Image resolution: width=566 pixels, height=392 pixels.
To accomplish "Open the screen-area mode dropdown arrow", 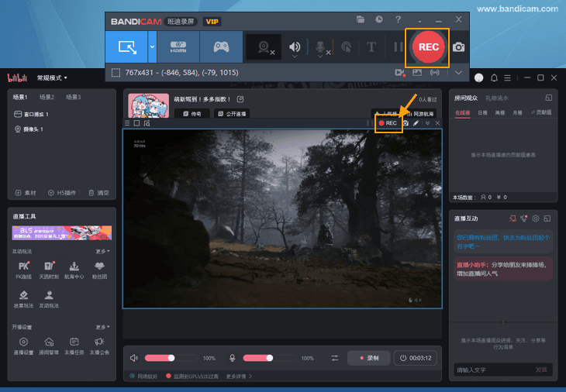I will point(152,47).
